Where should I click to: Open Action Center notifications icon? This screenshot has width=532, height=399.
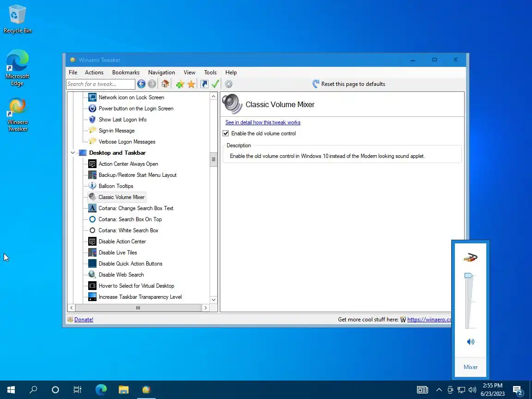[x=518, y=391]
